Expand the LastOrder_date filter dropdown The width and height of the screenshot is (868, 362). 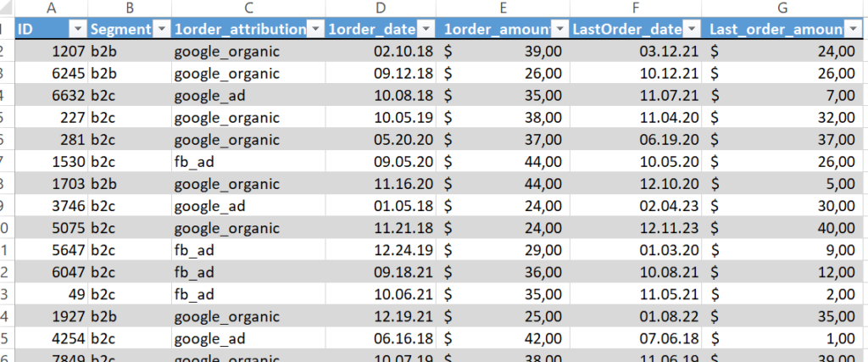692,29
